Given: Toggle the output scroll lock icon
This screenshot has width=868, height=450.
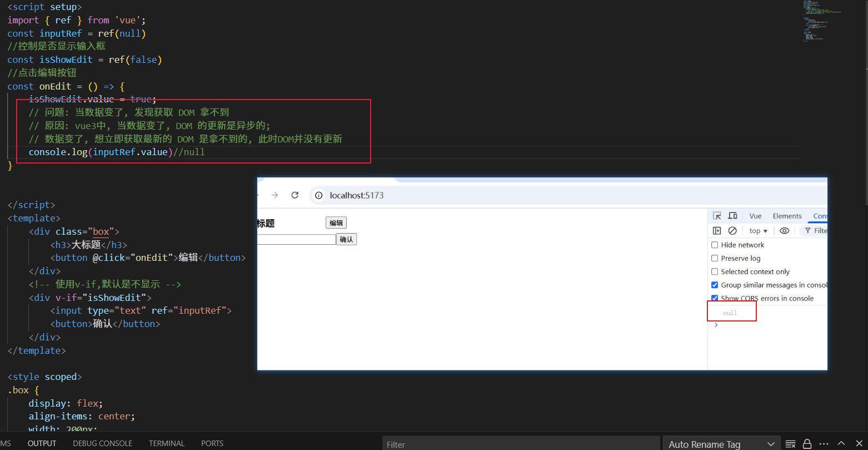Looking at the screenshot, I should point(807,444).
